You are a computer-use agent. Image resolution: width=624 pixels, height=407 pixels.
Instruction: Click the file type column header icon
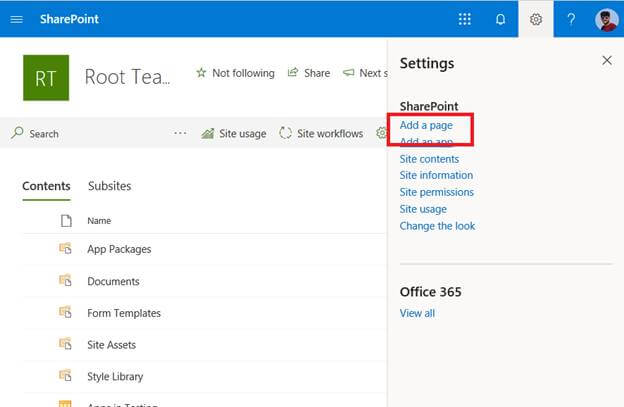click(66, 220)
